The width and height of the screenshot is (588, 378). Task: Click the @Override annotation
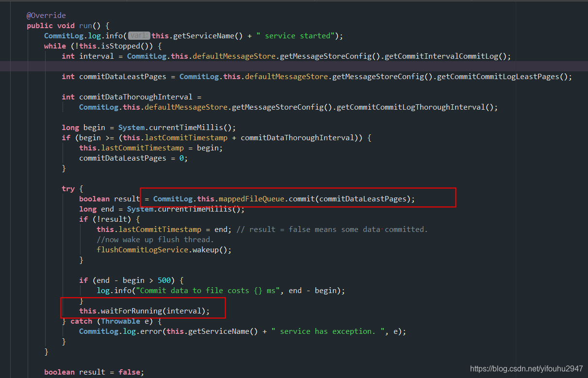point(46,16)
